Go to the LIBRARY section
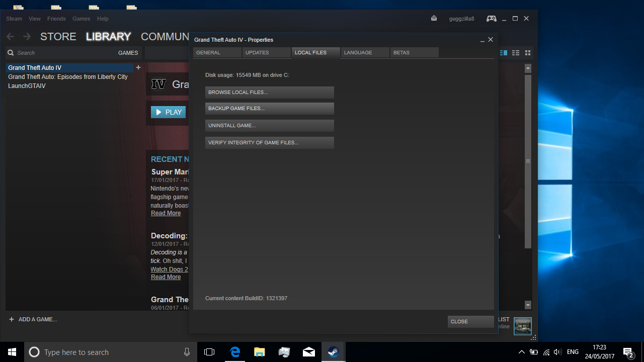 108,37
